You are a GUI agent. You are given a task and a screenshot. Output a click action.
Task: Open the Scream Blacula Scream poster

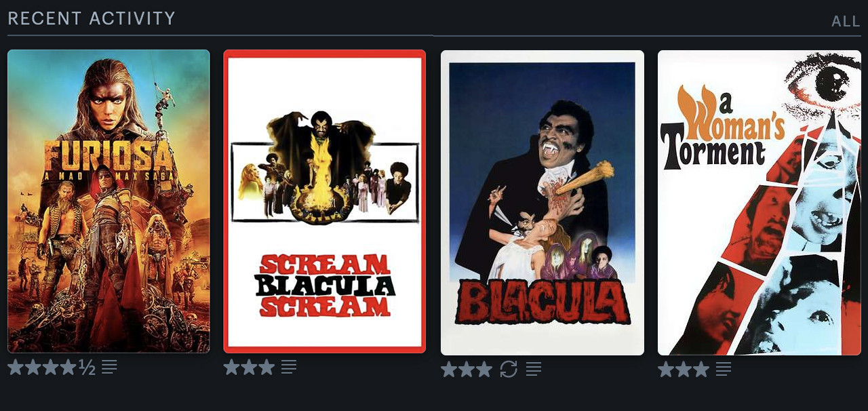(x=325, y=201)
